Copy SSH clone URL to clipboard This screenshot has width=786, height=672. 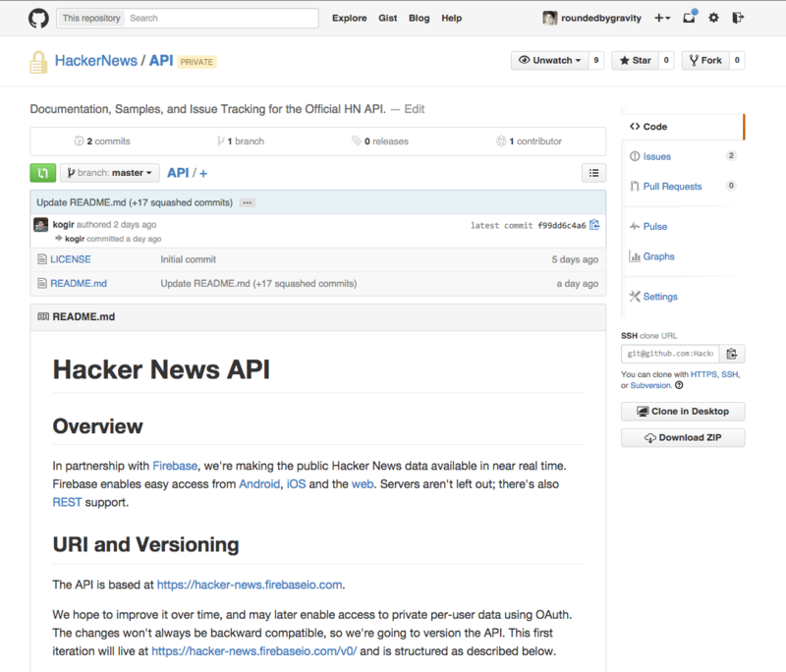732,354
